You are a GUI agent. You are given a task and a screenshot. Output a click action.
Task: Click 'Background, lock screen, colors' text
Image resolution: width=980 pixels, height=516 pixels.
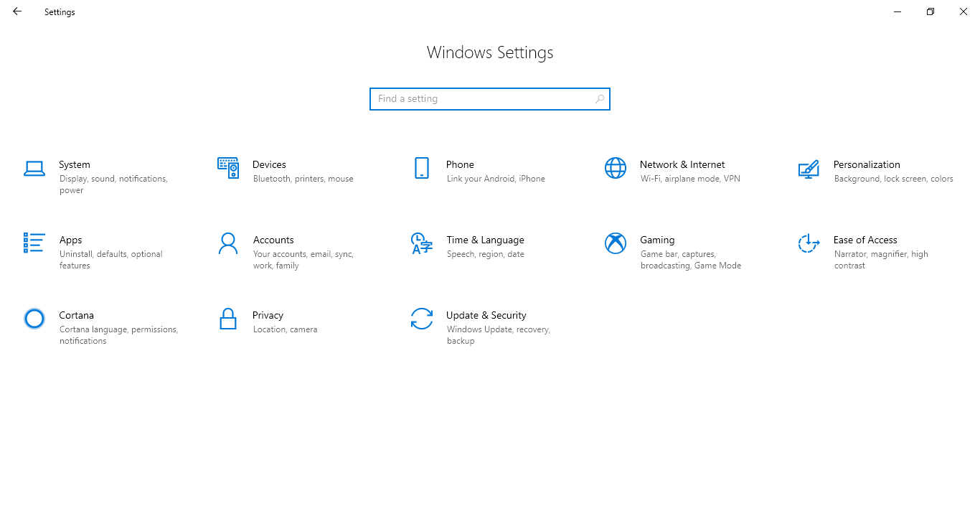893,179
